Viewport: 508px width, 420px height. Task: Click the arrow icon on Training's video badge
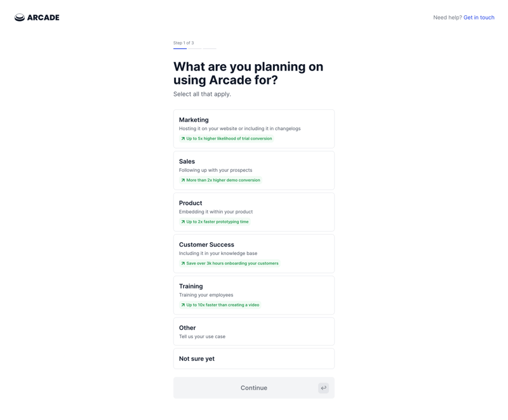[x=183, y=305]
